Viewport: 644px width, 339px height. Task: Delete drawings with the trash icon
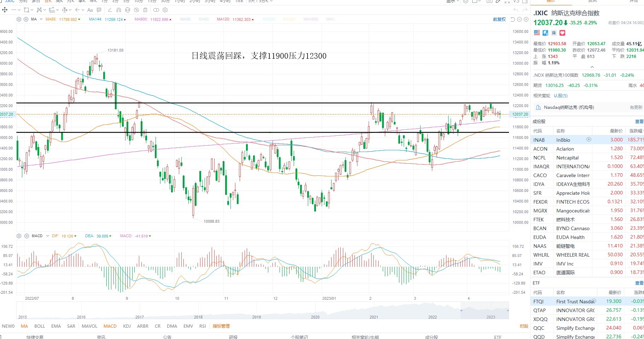pos(145,10)
